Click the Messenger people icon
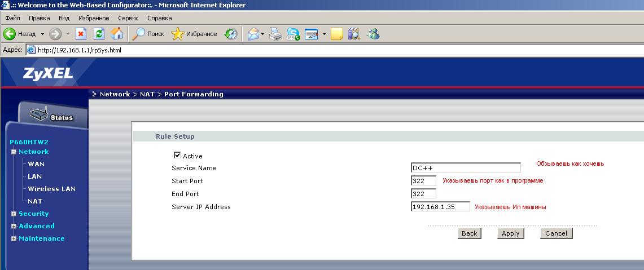The image size is (644, 270). coord(373,34)
